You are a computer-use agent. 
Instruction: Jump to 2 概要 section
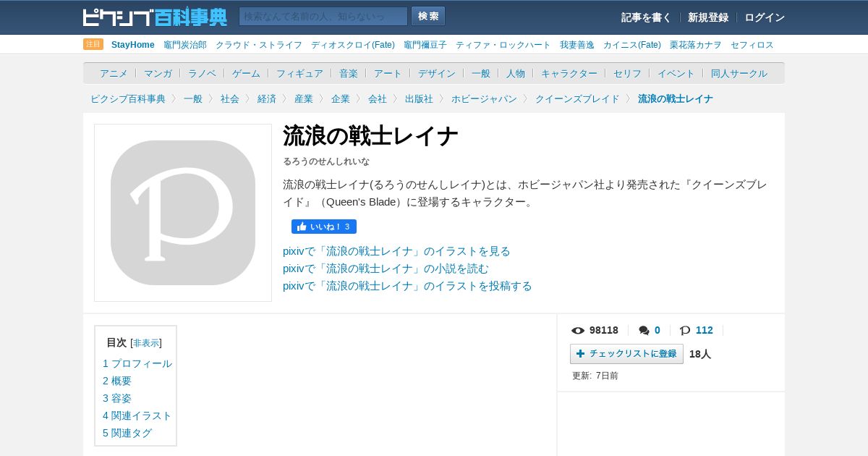click(x=117, y=381)
